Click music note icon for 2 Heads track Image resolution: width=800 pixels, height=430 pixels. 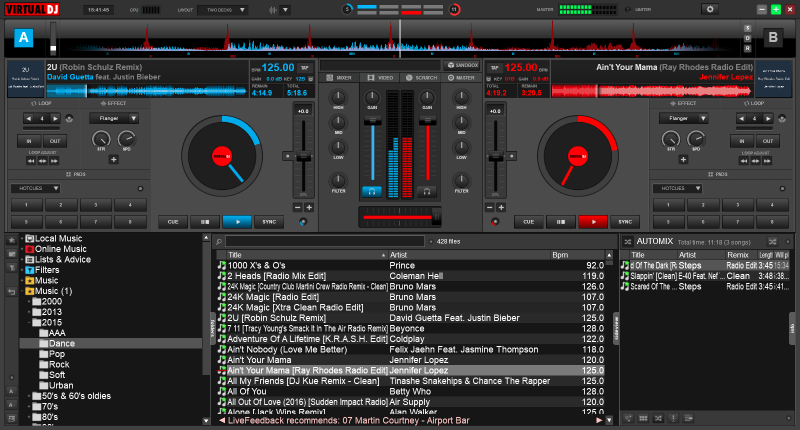(221, 275)
